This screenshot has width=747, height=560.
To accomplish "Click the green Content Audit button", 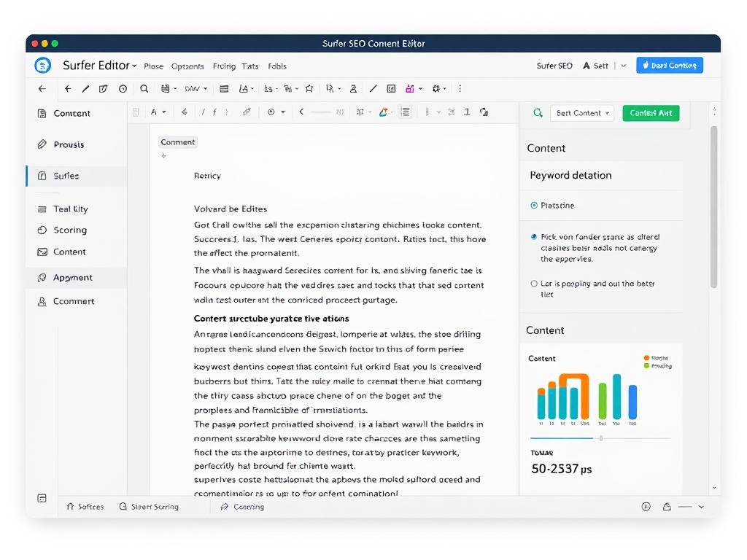I will 650,113.
